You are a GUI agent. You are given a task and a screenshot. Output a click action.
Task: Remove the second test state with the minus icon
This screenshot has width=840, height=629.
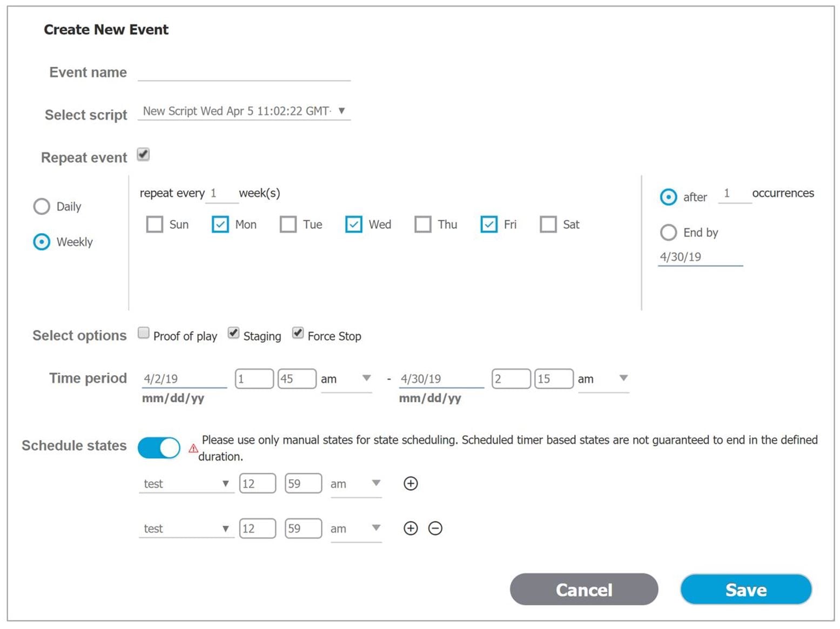click(x=435, y=528)
